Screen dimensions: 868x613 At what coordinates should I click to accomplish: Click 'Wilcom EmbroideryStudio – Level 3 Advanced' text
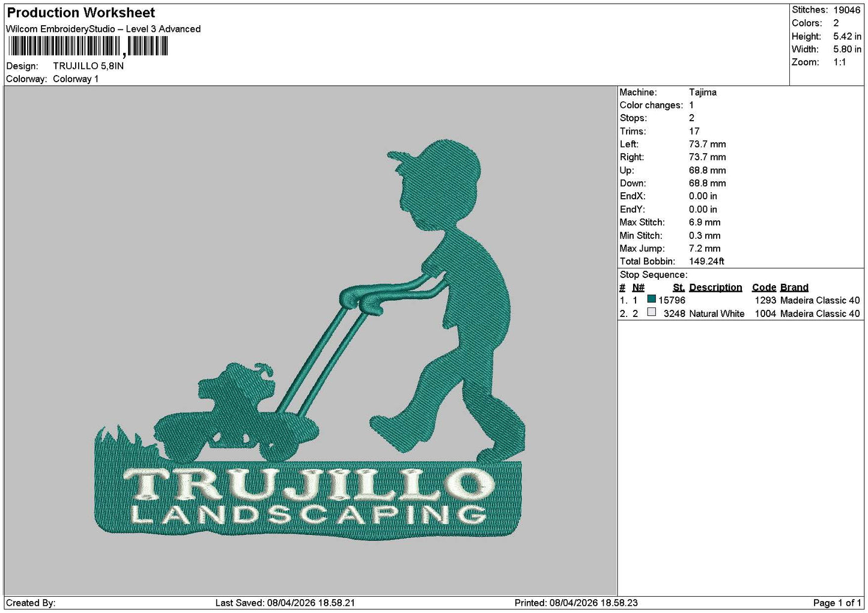tap(103, 29)
